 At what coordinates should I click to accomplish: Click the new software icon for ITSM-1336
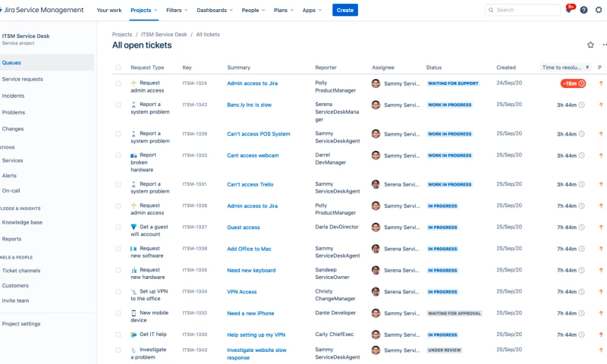[134, 249]
